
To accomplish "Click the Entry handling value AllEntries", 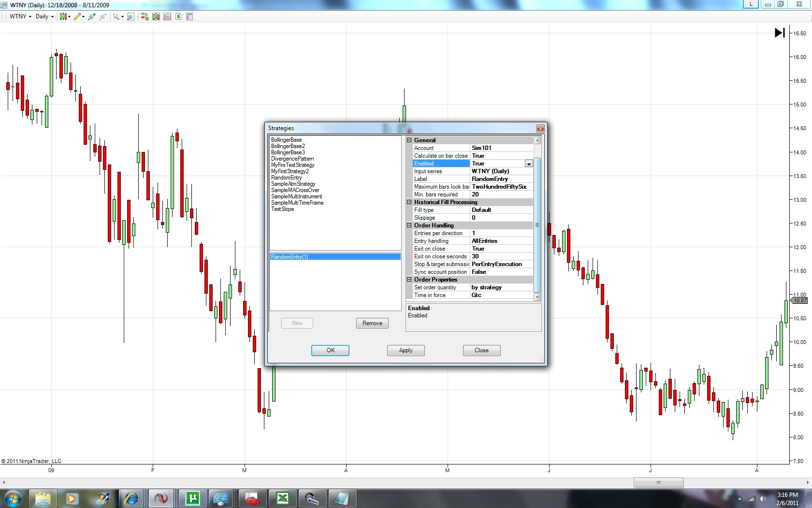I will coord(502,241).
